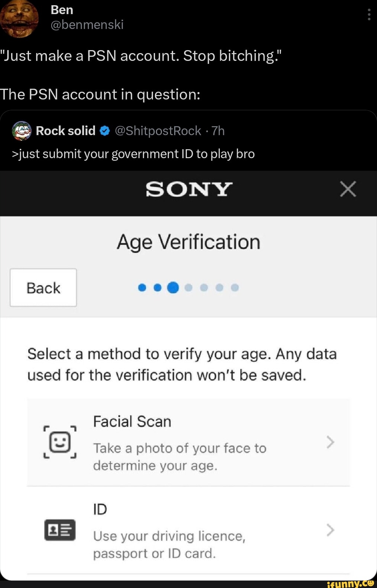The image size is (377, 588).
Task: Click the blue verified badge
Action: pos(105,131)
